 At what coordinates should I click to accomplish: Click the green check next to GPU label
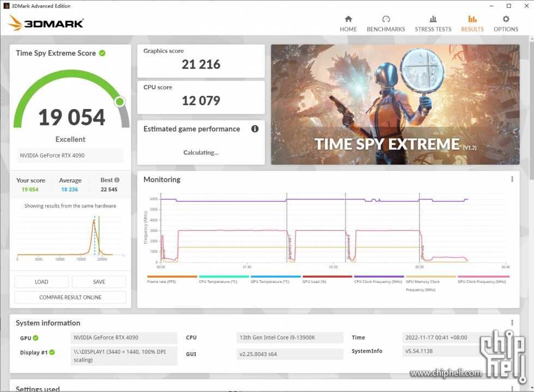coord(36,338)
